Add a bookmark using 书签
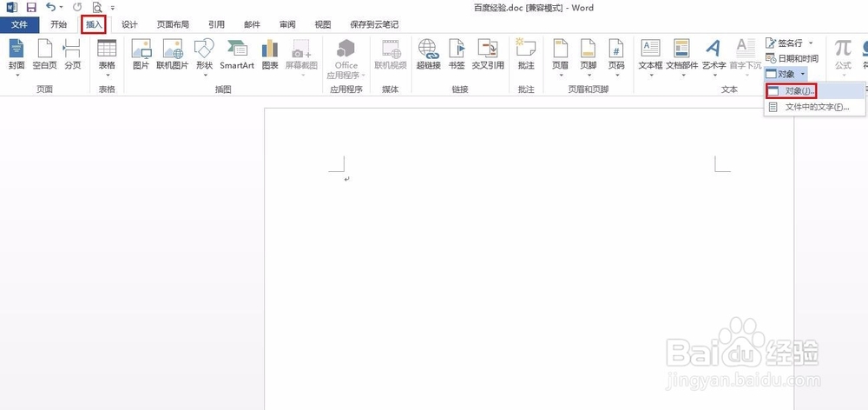Image resolution: width=868 pixels, height=410 pixels. point(457,56)
